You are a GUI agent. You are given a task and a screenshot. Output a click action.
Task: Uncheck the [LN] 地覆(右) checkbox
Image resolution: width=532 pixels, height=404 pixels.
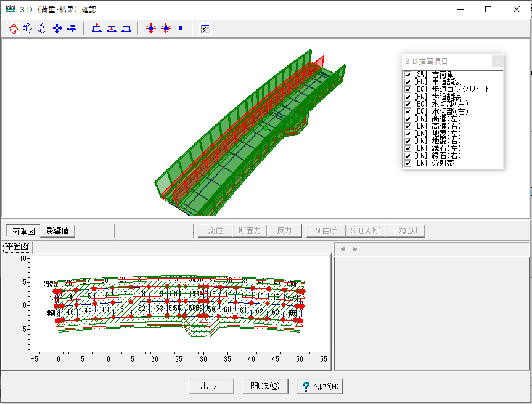(408, 141)
